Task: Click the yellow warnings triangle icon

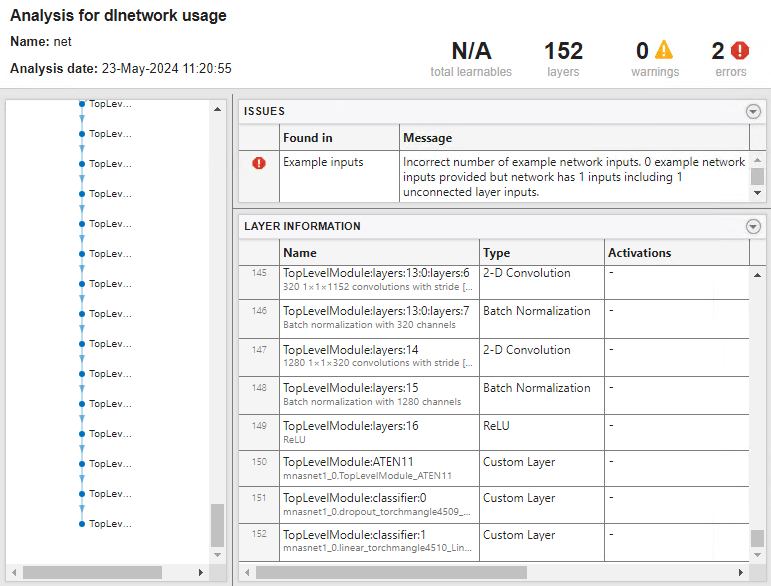Action: (664, 51)
